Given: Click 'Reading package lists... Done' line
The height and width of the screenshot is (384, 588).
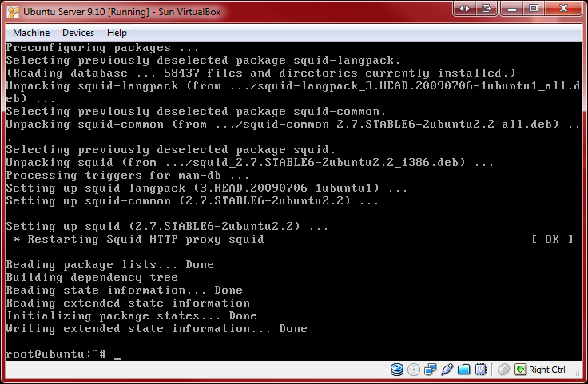Looking at the screenshot, I should [110, 265].
